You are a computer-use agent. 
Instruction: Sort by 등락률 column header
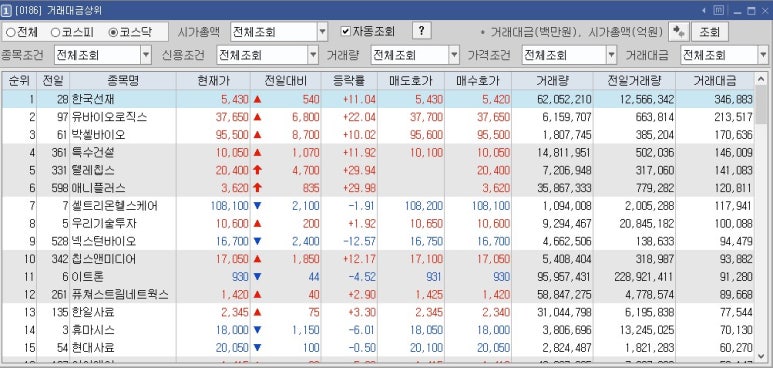click(349, 81)
